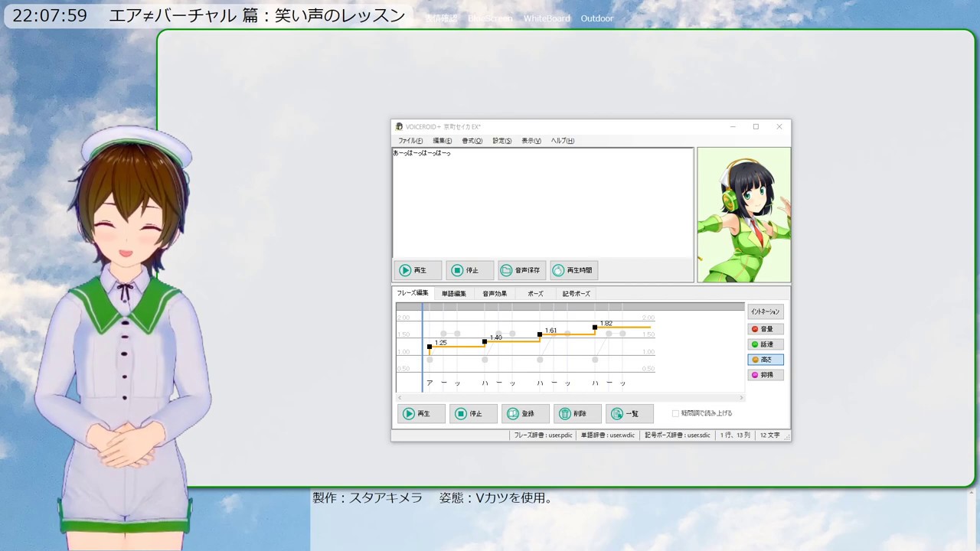
Task: Switch to the フレーズ編集 tab
Action: click(x=412, y=293)
